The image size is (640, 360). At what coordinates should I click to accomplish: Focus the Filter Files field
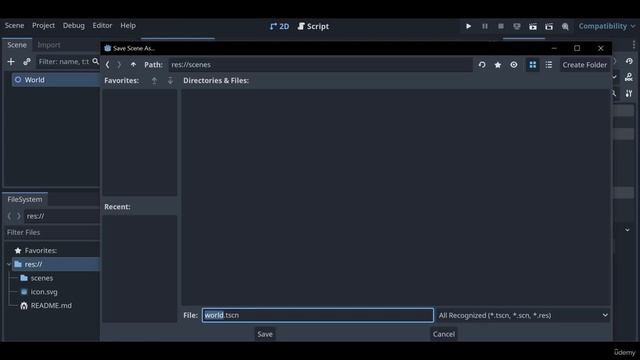[51, 232]
